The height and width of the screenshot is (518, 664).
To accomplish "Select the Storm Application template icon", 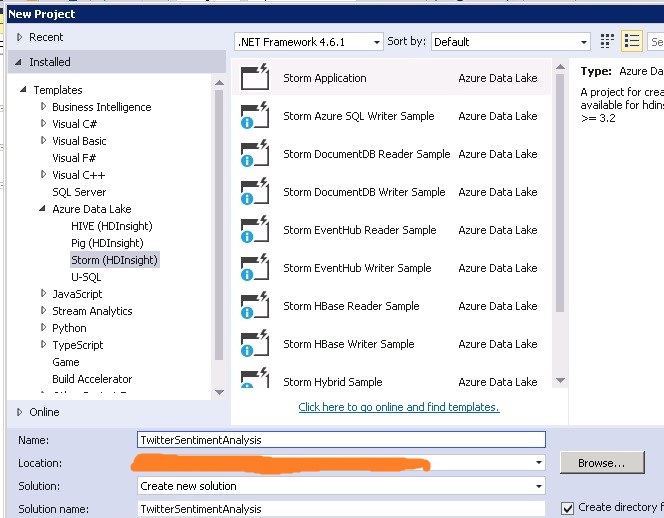I will click(255, 78).
